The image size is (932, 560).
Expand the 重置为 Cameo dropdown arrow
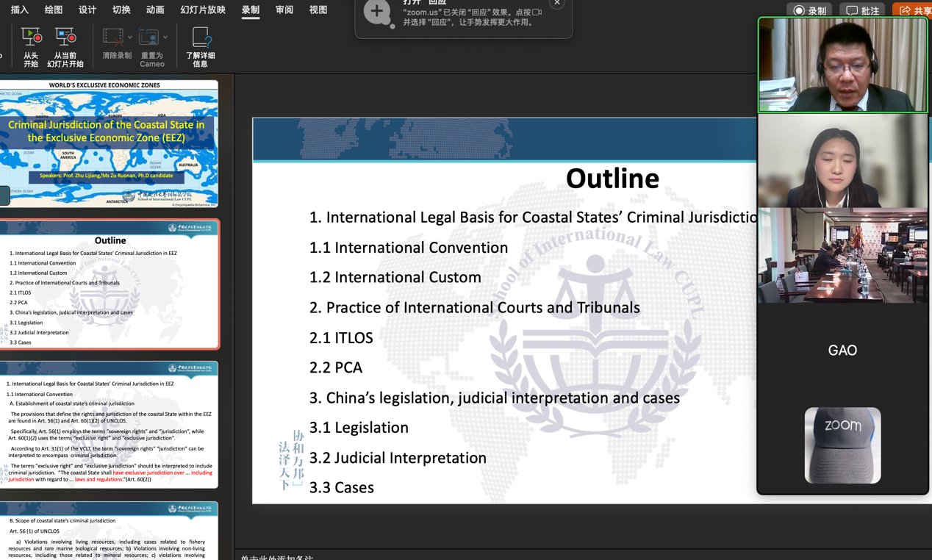point(165,37)
